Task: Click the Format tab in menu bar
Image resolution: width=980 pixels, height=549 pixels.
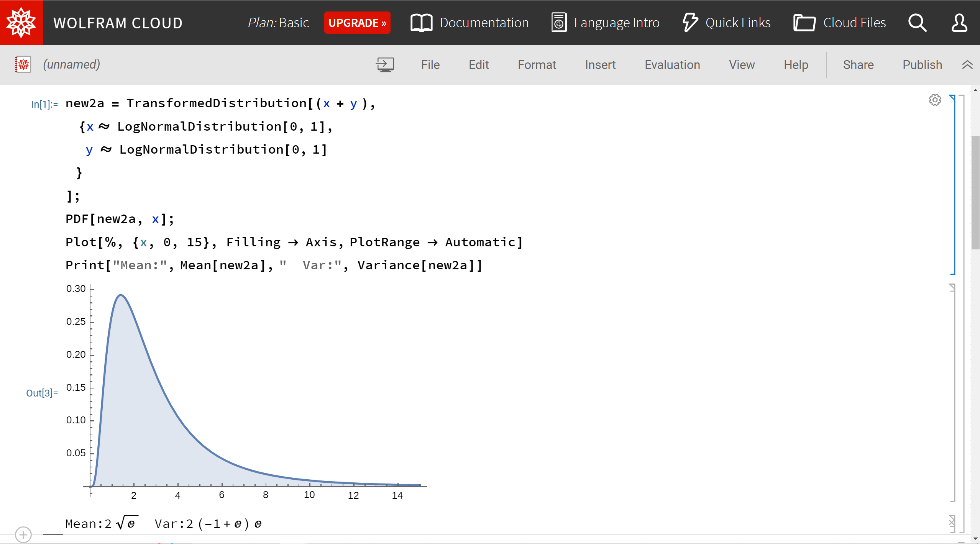Action: pyautogui.click(x=537, y=65)
